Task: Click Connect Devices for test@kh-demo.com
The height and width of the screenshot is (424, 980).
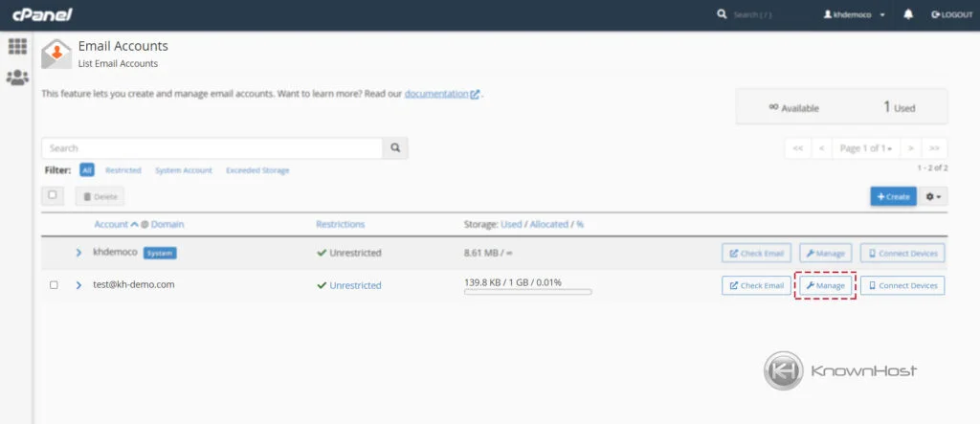Action: pyautogui.click(x=902, y=285)
